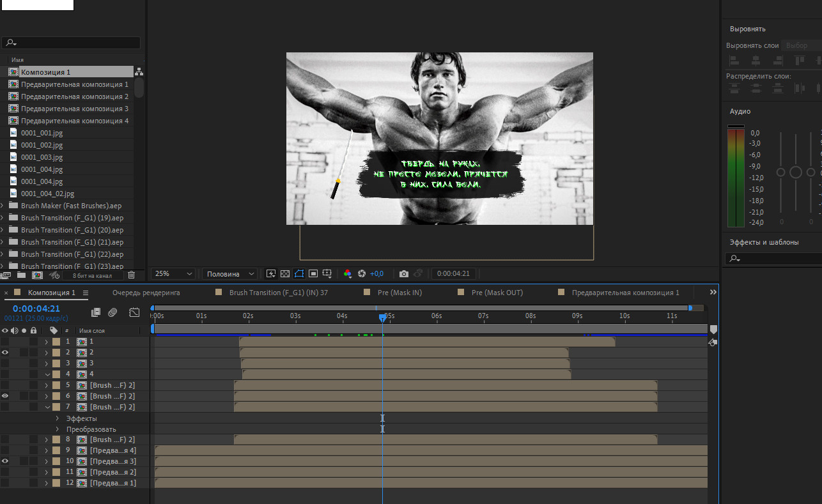Open the Половина resolution dropdown
The width and height of the screenshot is (822, 504).
[230, 273]
